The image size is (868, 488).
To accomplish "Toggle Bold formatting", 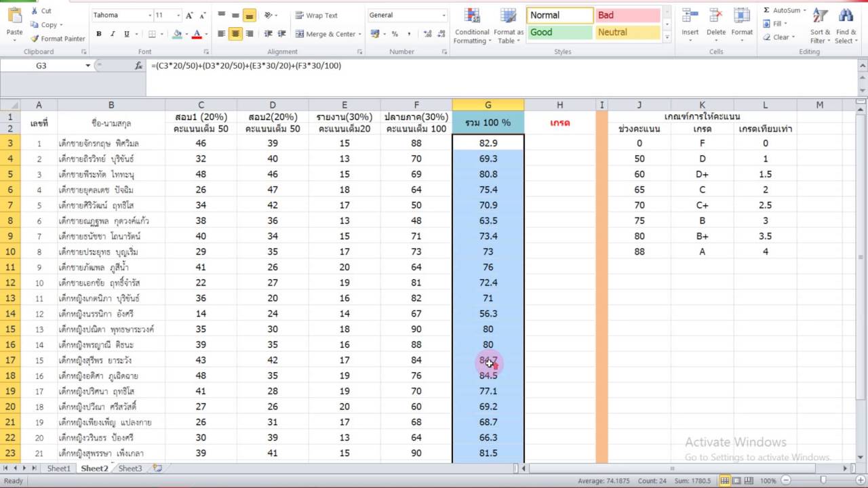I will click(x=99, y=34).
